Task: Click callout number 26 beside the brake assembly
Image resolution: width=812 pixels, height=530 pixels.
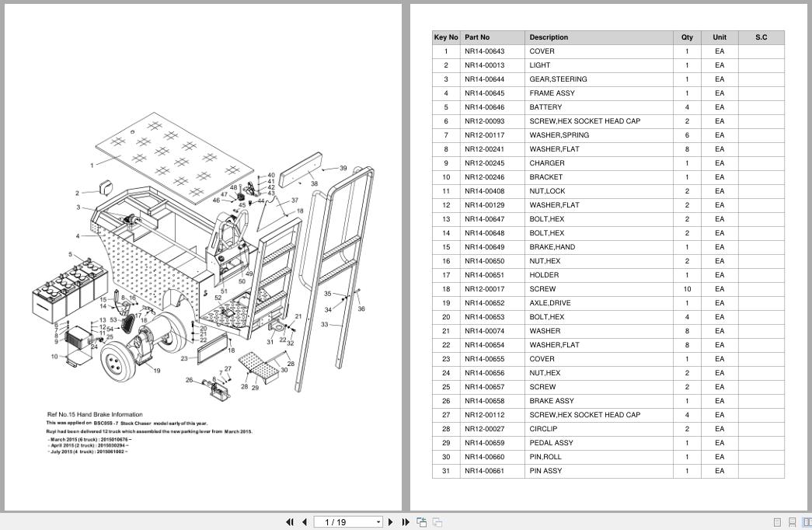Action: pyautogui.click(x=189, y=380)
